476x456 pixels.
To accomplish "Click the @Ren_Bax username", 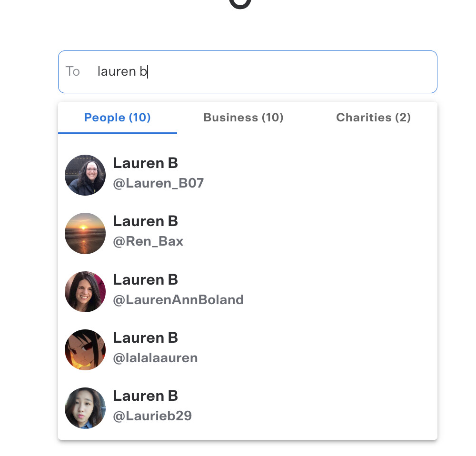I will (x=148, y=241).
